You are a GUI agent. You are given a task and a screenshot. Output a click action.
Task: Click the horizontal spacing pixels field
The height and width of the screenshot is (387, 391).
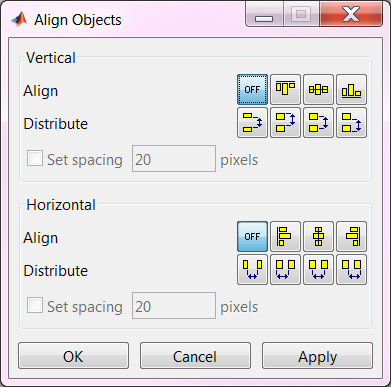174,306
